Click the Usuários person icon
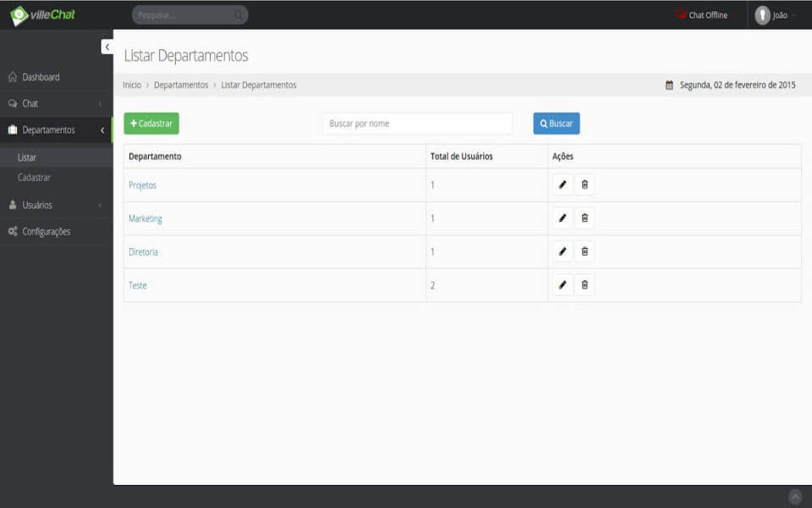This screenshot has height=508, width=812. pos(13,205)
